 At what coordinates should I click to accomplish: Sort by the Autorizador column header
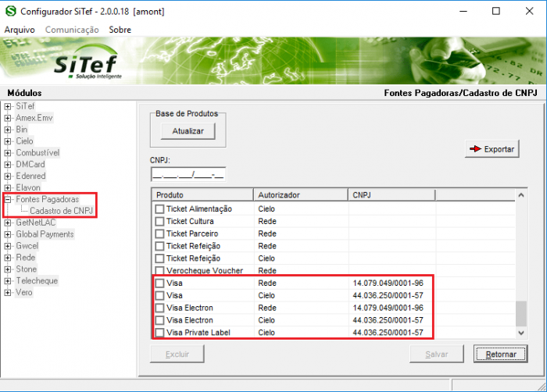click(301, 195)
